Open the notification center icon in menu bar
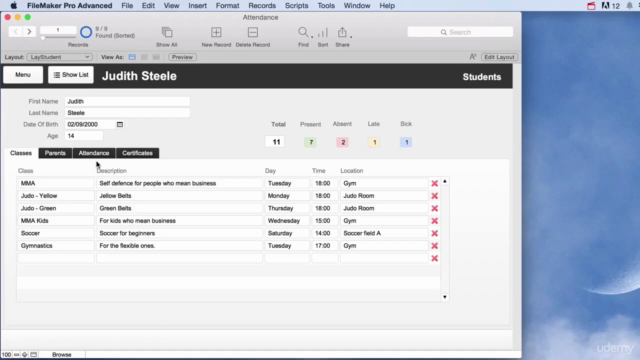Viewport: 640px width, 360px height. pyautogui.click(x=629, y=6)
